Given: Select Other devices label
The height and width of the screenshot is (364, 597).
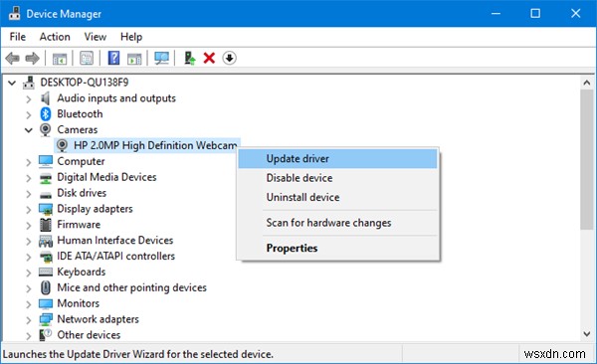Looking at the screenshot, I should tap(89, 335).
